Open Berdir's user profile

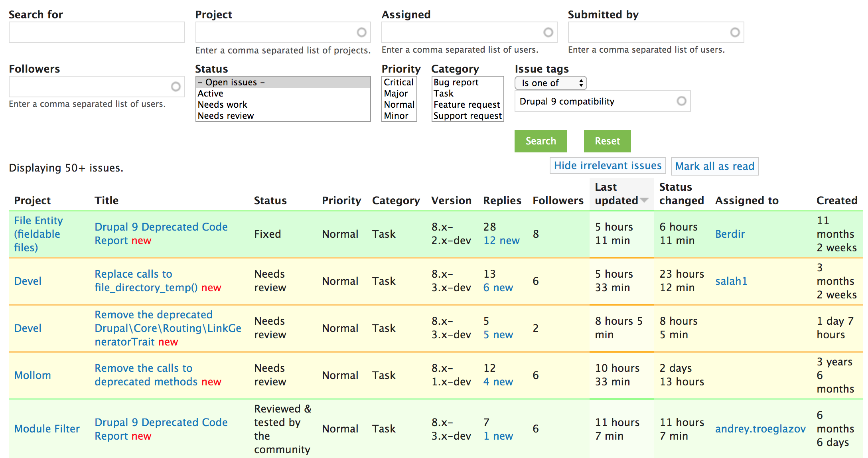[730, 234]
